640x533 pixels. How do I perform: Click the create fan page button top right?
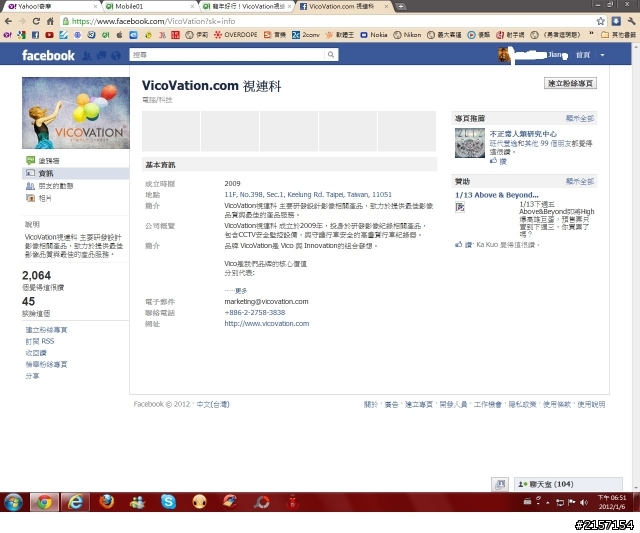point(570,83)
